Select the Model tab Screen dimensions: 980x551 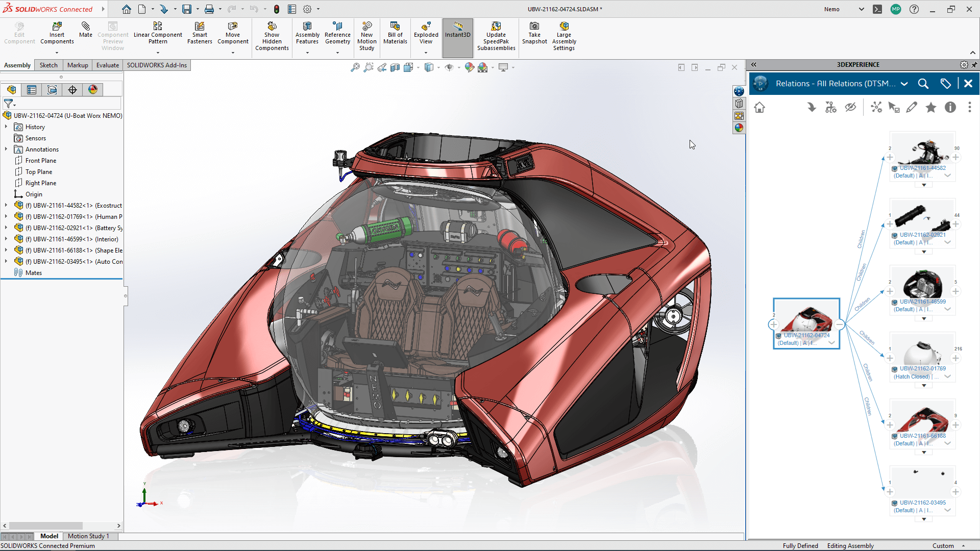[x=50, y=536]
